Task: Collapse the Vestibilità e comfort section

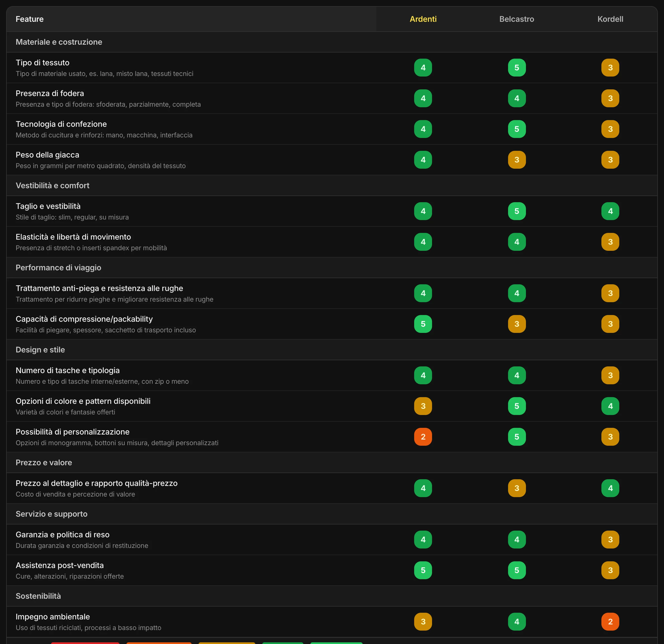Action: 332,185
